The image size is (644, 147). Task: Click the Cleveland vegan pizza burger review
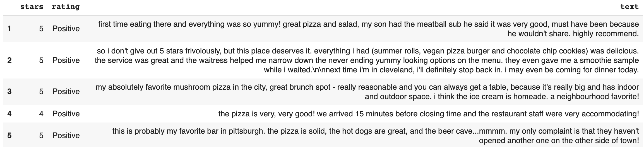coord(367,60)
